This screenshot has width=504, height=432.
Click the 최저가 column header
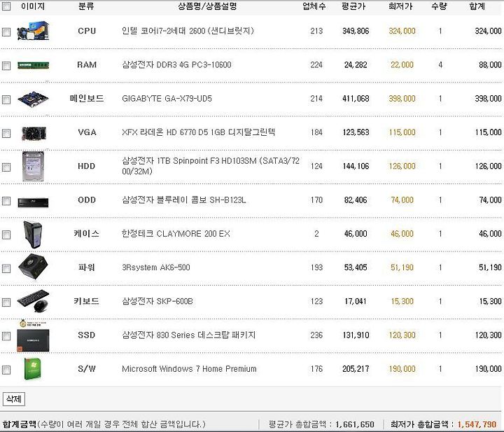click(400, 6)
